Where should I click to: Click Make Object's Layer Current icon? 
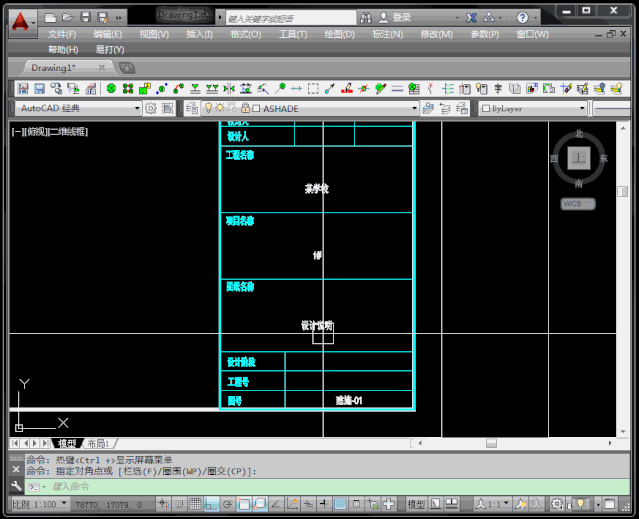point(428,108)
